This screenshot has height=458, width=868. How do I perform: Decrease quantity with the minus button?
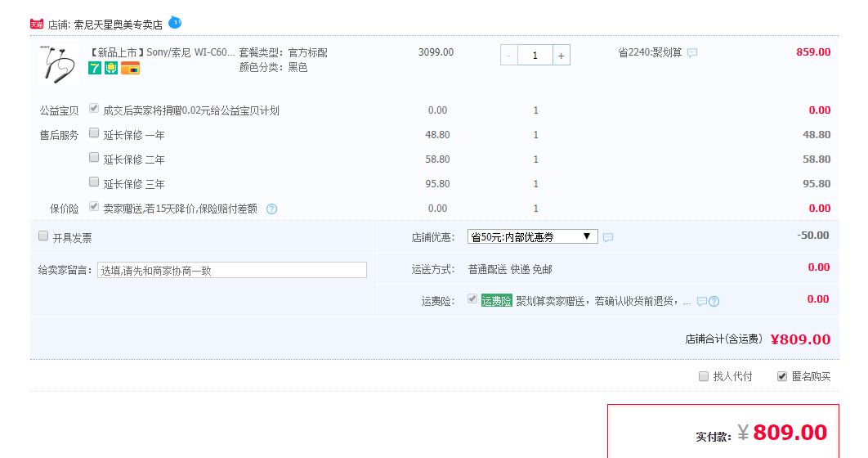pyautogui.click(x=508, y=56)
